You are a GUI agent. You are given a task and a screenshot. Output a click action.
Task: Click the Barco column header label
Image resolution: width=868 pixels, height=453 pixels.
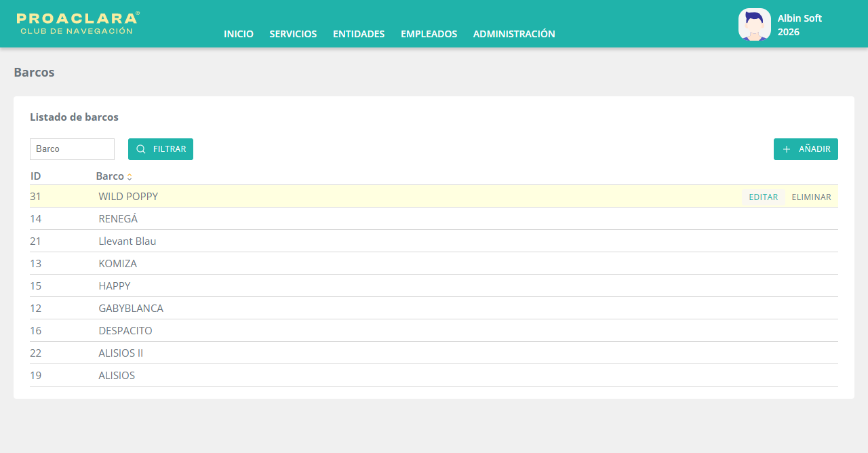point(110,176)
